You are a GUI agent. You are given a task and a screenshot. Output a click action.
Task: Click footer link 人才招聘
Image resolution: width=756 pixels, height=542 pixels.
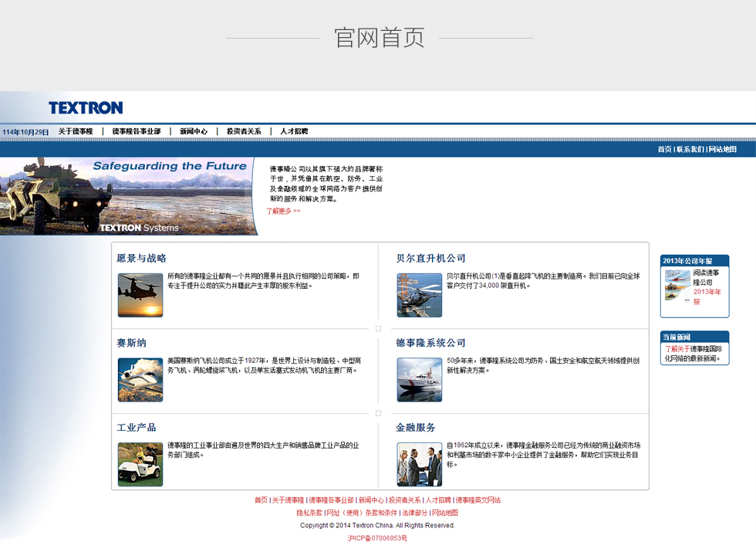point(438,500)
